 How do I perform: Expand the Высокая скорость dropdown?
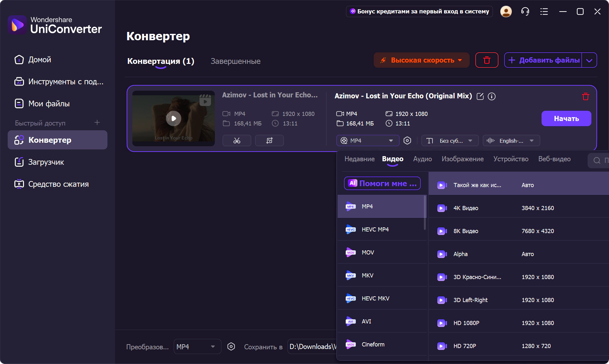coord(421,60)
